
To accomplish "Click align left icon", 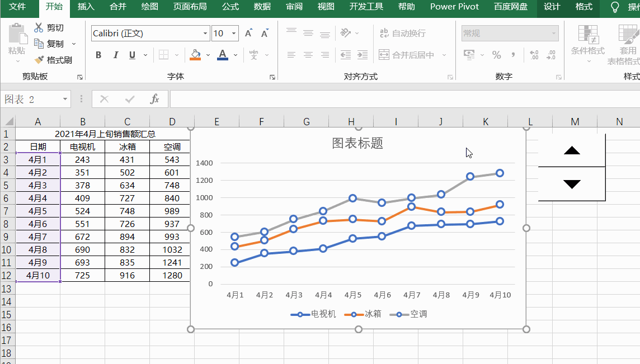I will 291,55.
